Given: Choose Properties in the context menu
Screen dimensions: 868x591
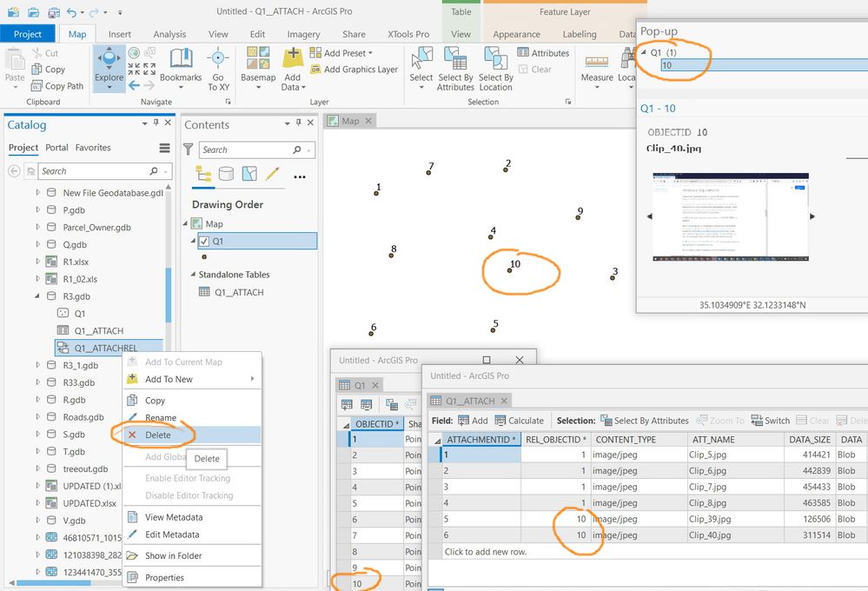Looking at the screenshot, I should (x=192, y=577).
